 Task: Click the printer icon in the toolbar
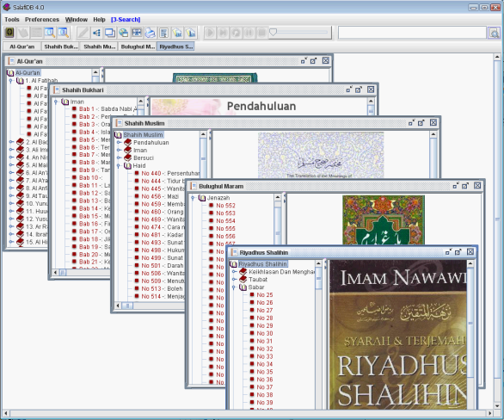(151, 33)
